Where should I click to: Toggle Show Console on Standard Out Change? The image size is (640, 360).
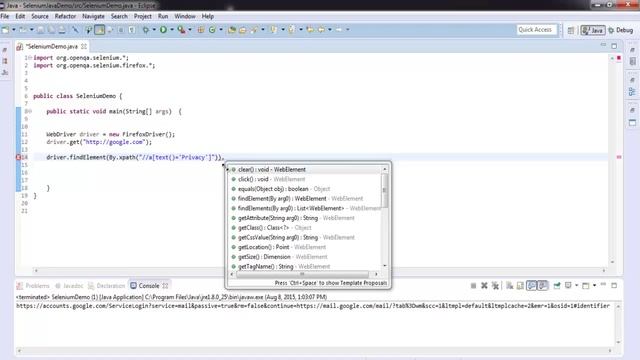(x=531, y=286)
